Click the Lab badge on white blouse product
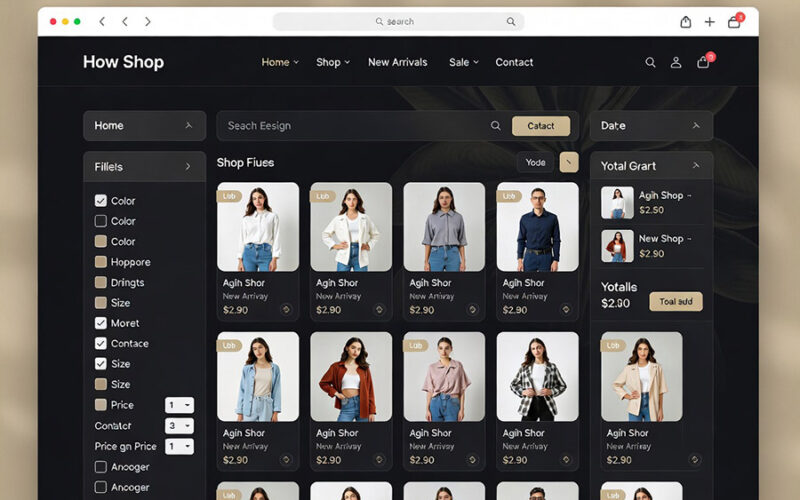The image size is (800, 500). [229, 196]
